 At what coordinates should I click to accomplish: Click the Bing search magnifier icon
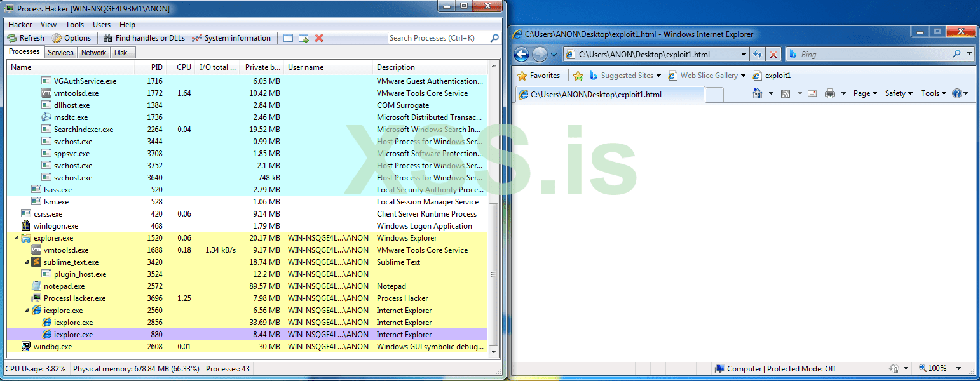(x=956, y=54)
